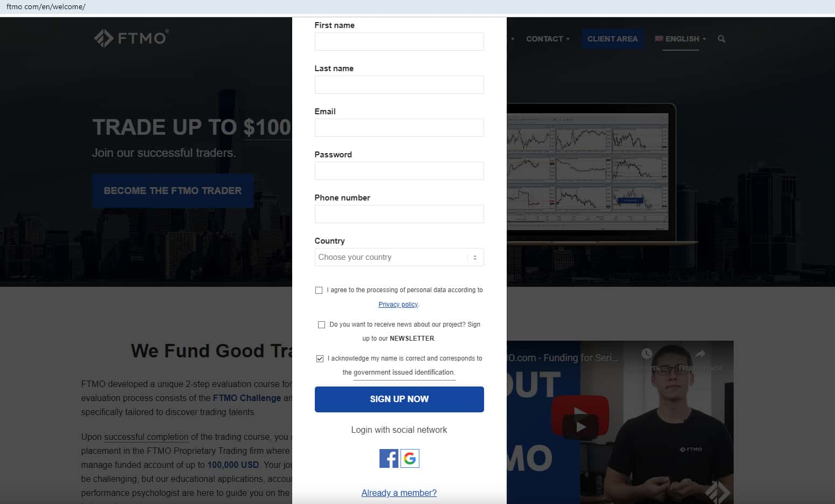Enable the newsletter subscription checkbox
835x504 pixels.
point(321,325)
